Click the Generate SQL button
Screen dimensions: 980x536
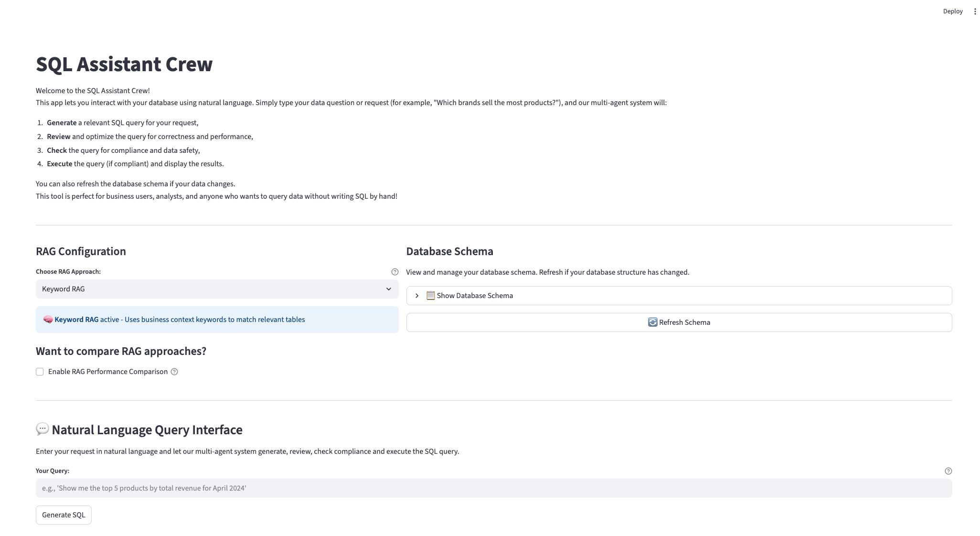tap(64, 515)
